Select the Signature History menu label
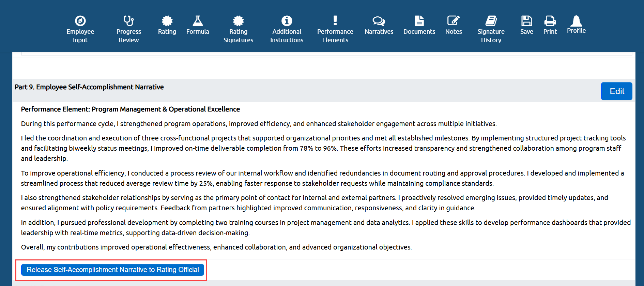Image resolution: width=644 pixels, height=286 pixels. click(x=491, y=36)
